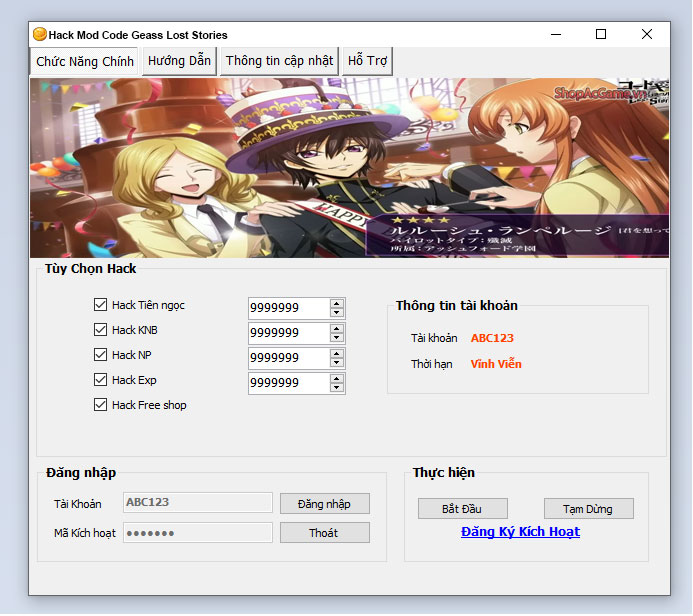Click the Code Geass banner image

click(349, 168)
